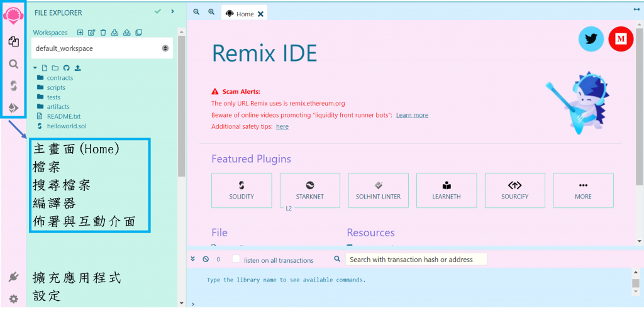The height and width of the screenshot is (313, 644).
Task: Click the home page scrollbar down arrow
Action: click(639, 241)
